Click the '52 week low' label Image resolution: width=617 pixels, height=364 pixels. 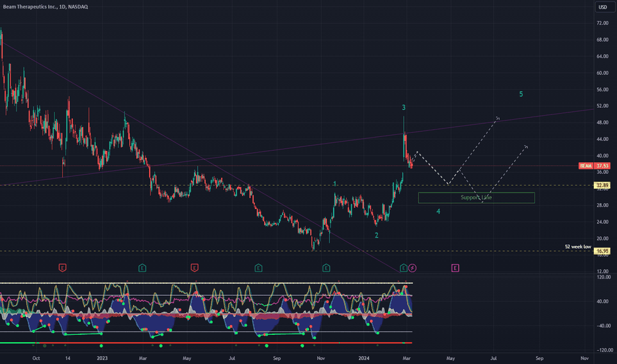click(578, 247)
